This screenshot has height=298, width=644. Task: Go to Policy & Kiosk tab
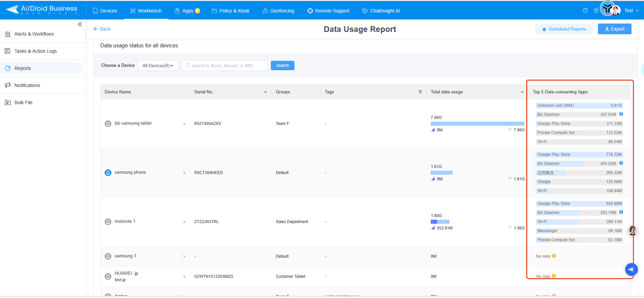(230, 11)
